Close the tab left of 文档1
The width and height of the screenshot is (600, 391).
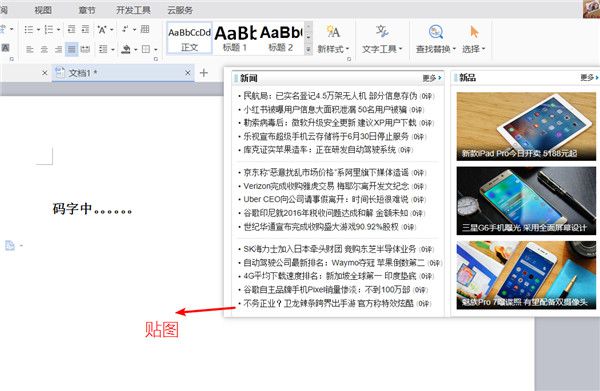click(x=44, y=73)
